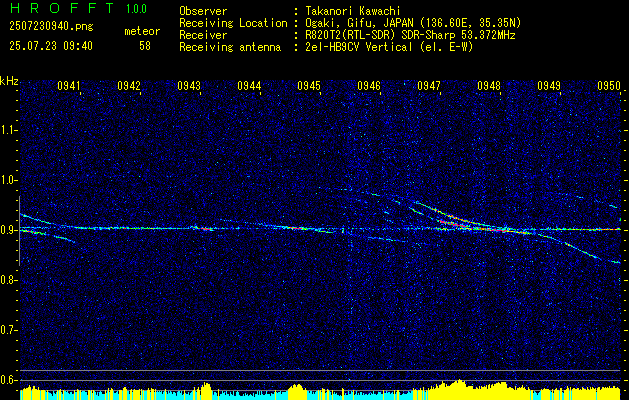Screen dimensions: 629x400
Task: Click the 1.0 kHz axis label
Action: point(8,180)
